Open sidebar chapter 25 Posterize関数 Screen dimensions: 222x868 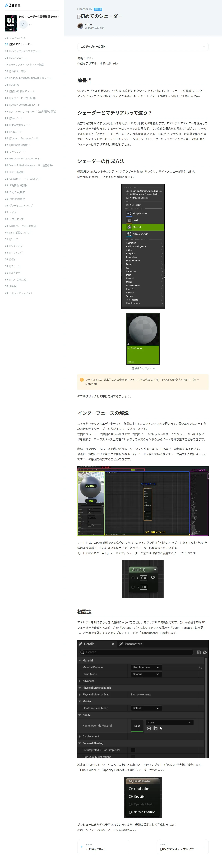pos(15,199)
